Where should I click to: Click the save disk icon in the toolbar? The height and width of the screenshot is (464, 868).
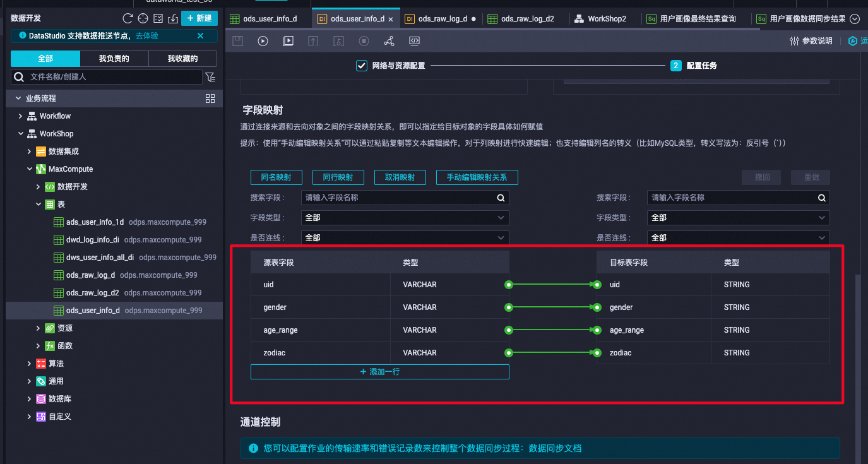coord(238,41)
